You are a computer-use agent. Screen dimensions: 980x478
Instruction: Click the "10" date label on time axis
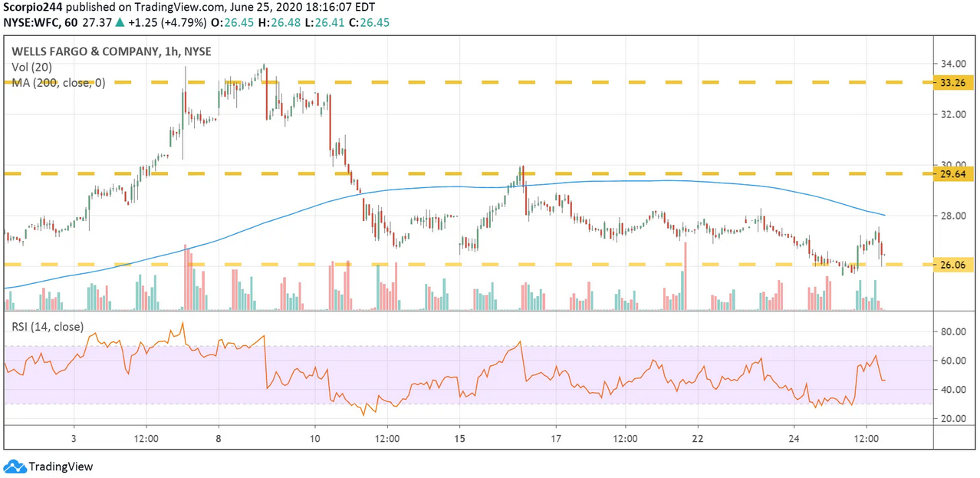[315, 439]
